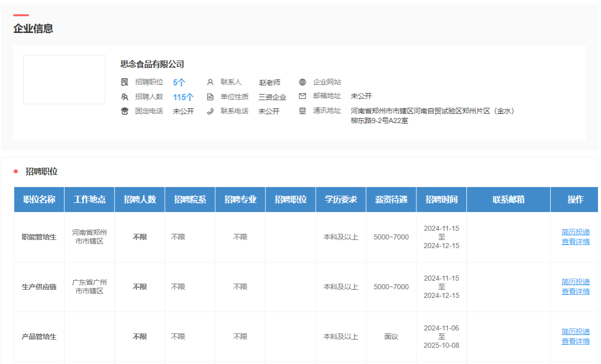The height and width of the screenshot is (364, 601).
Task: Open 简历投递 for 职能管培生
Action: point(575,232)
